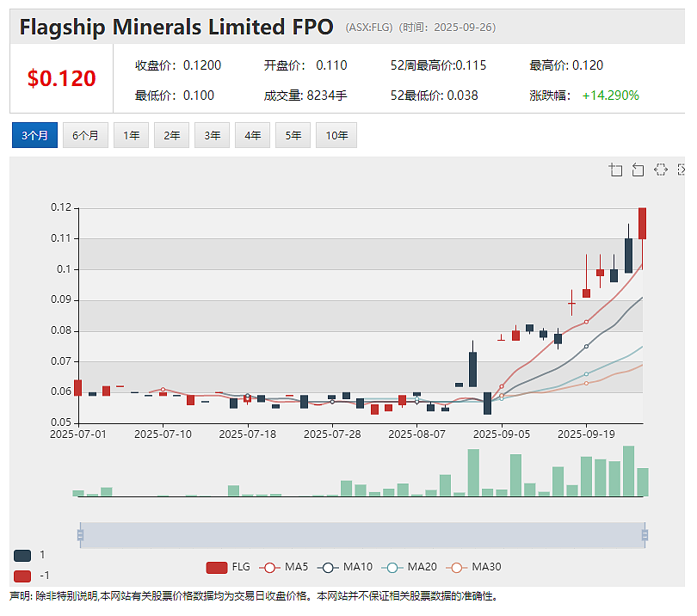
Task: Click the tall red candle reaching 0.12
Action: click(x=642, y=224)
